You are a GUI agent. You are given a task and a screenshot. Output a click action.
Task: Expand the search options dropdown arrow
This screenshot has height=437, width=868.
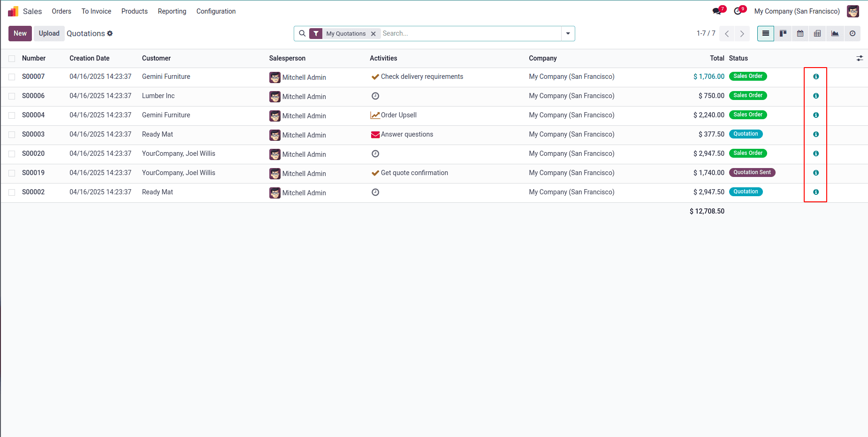point(568,33)
